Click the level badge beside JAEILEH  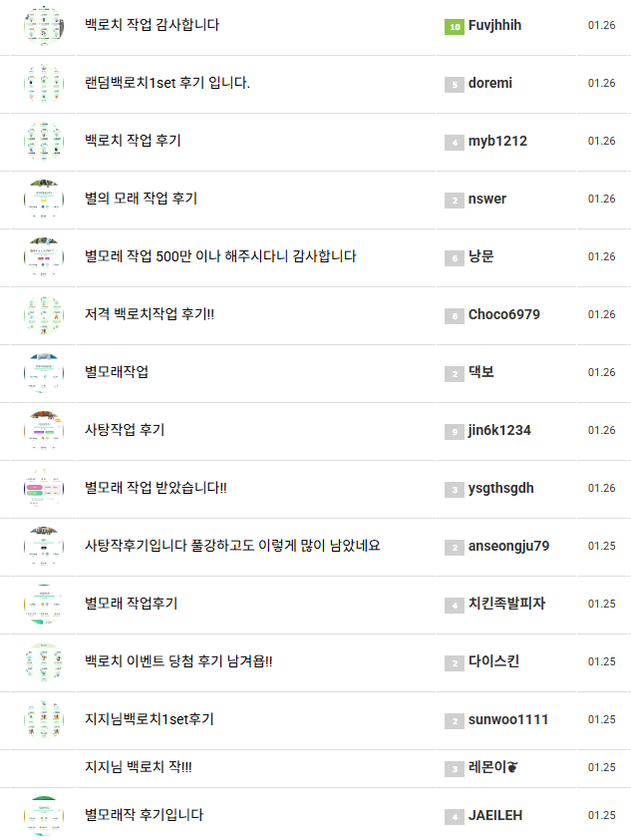[x=455, y=816]
